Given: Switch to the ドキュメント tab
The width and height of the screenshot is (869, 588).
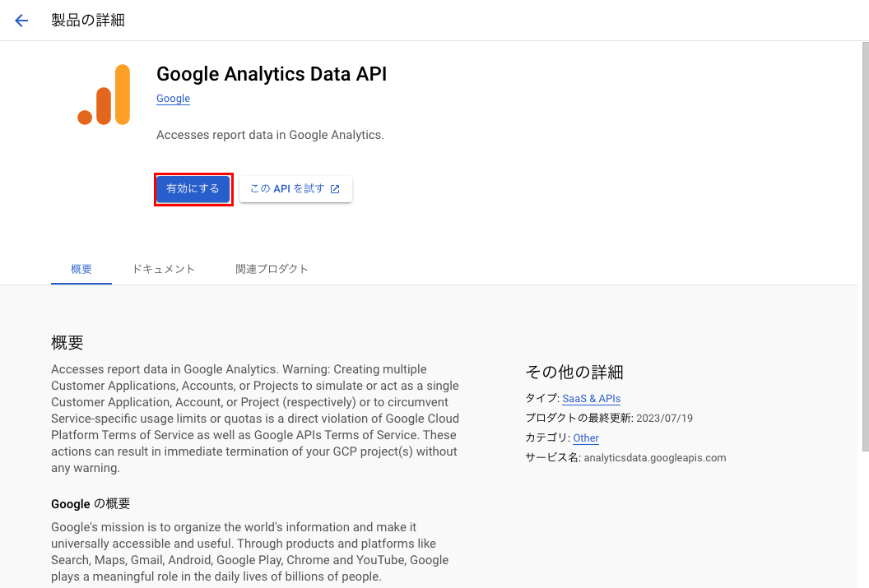Looking at the screenshot, I should 164,269.
